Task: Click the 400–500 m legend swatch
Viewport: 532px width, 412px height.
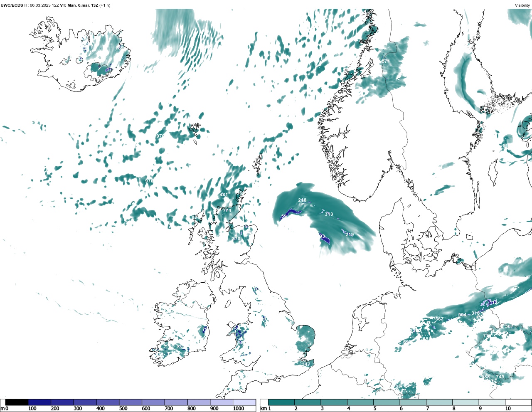Action: (108, 402)
